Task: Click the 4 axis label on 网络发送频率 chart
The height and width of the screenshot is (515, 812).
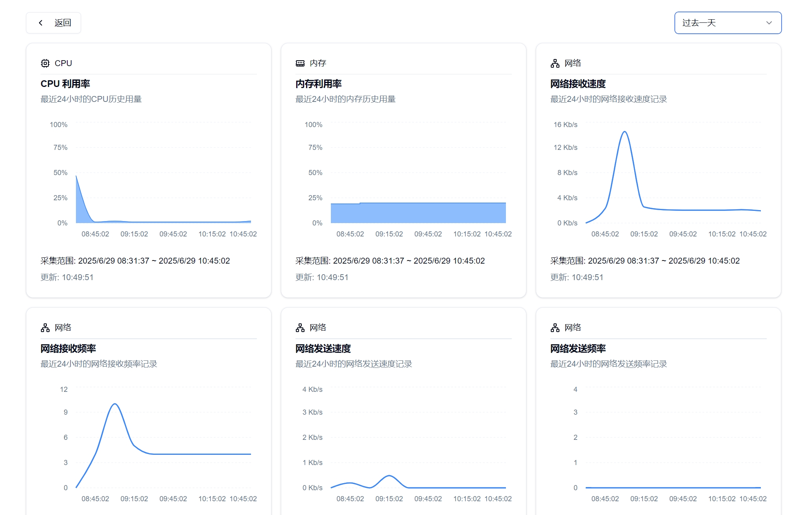Action: (x=576, y=389)
